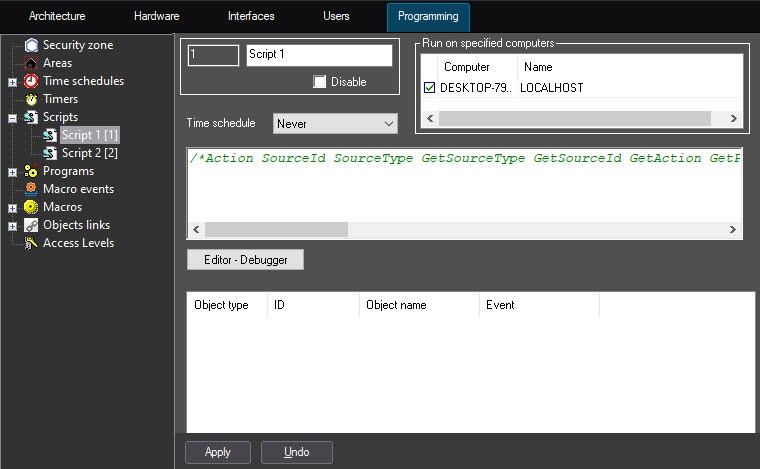Switch to the Users tab
This screenshot has height=469, width=760.
(336, 16)
